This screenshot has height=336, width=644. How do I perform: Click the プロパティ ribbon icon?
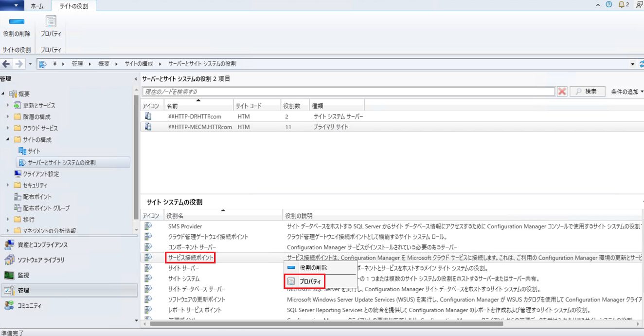51,26
